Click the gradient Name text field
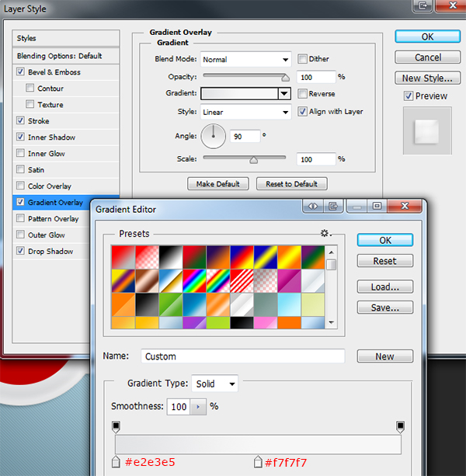 point(243,356)
